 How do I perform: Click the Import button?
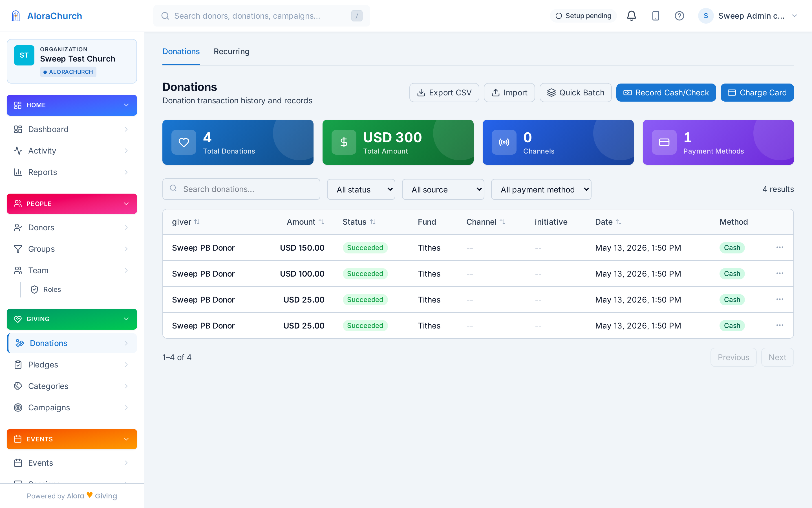click(x=509, y=93)
